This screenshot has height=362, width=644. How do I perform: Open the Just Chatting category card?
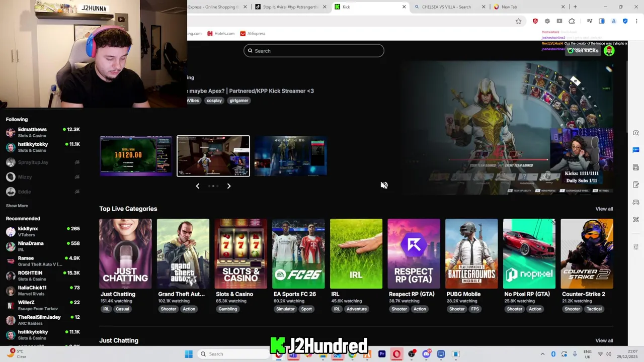(x=125, y=253)
